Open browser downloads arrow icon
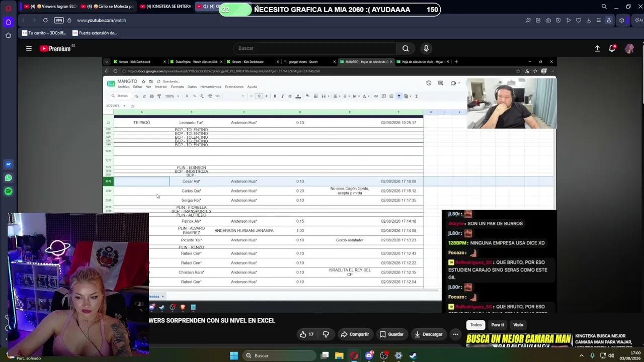644x362 pixels. pyautogui.click(x=589, y=20)
